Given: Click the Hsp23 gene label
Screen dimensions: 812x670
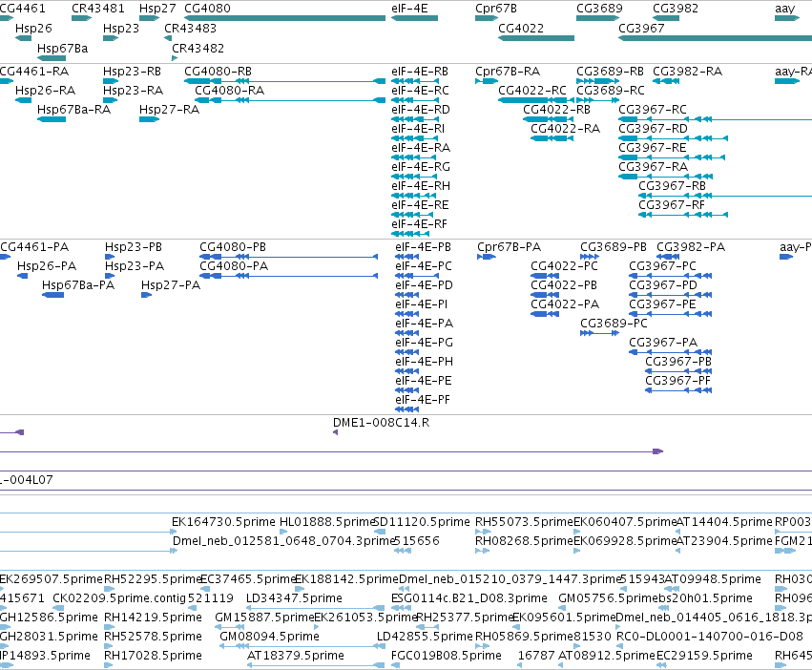Looking at the screenshot, I should point(120,28).
